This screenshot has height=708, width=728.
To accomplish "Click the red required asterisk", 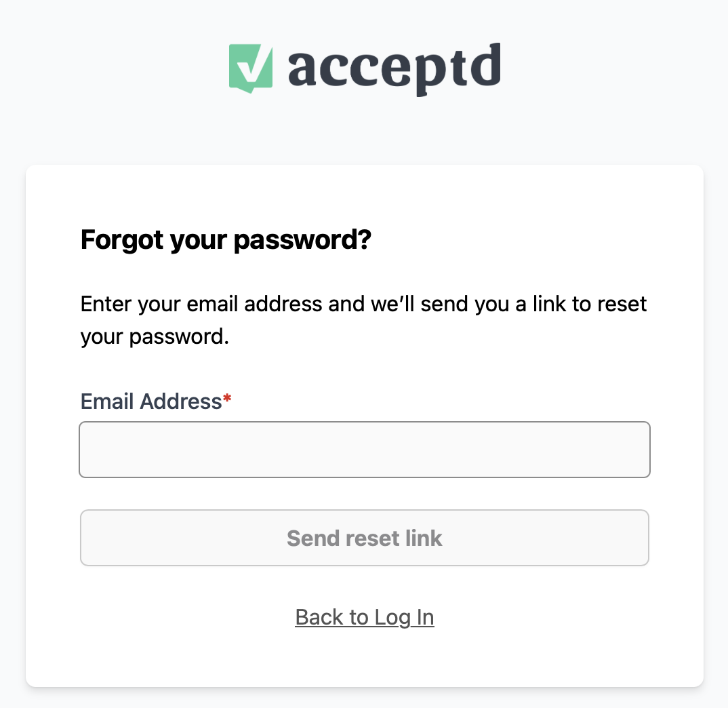I will [227, 398].
